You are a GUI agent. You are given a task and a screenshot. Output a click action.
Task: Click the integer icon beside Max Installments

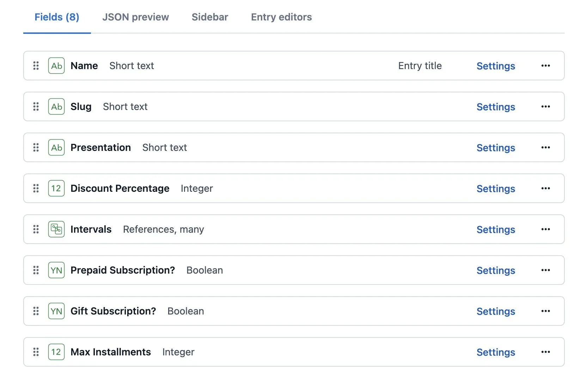click(x=56, y=352)
